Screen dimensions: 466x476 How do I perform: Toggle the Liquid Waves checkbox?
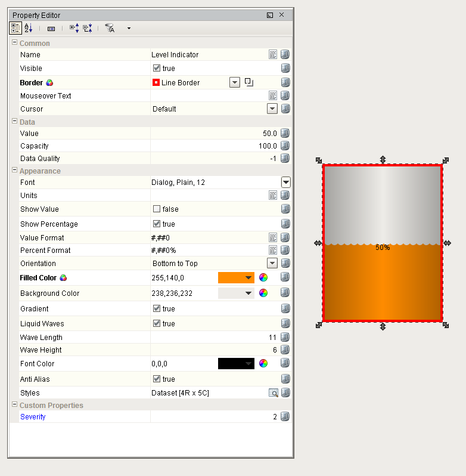coord(157,324)
